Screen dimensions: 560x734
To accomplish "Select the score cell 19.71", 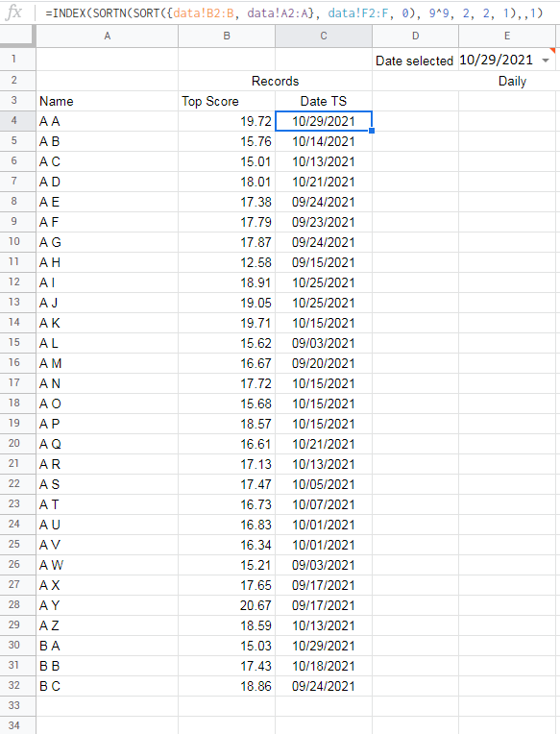I will (227, 323).
